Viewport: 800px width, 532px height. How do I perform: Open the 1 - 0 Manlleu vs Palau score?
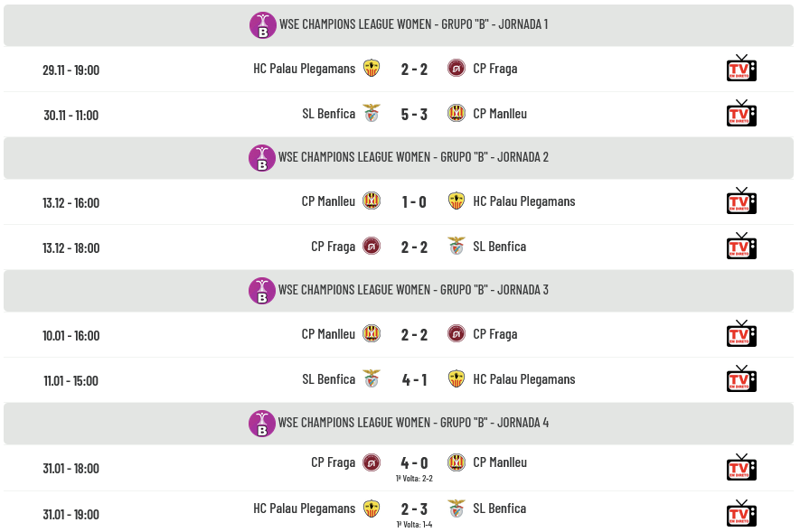click(x=414, y=201)
